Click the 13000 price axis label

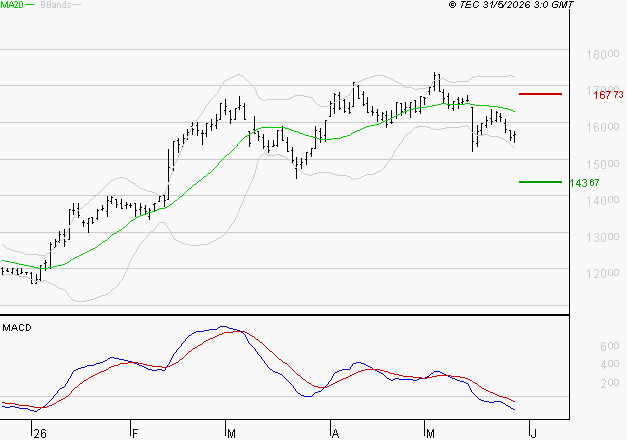603,237
